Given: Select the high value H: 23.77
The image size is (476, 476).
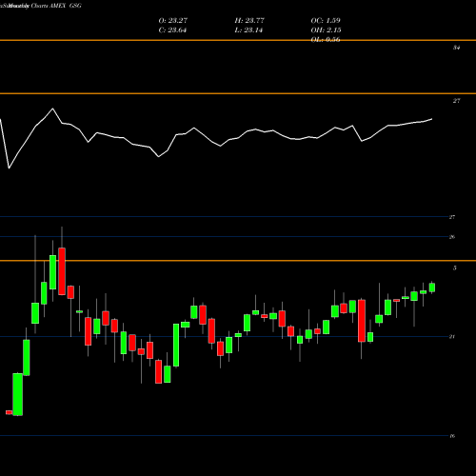Looking at the screenshot, I should tap(249, 21).
